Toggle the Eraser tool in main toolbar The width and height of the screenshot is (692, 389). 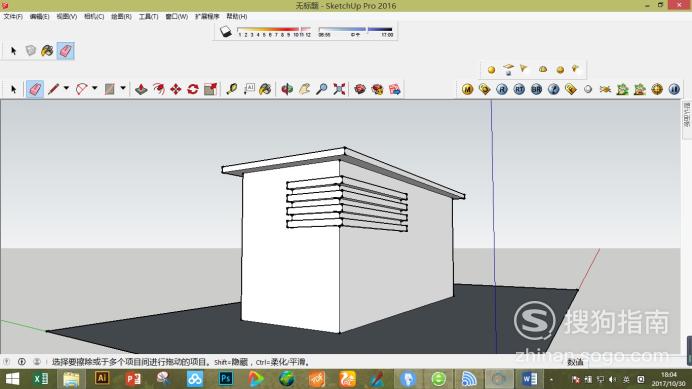pyautogui.click(x=35, y=89)
